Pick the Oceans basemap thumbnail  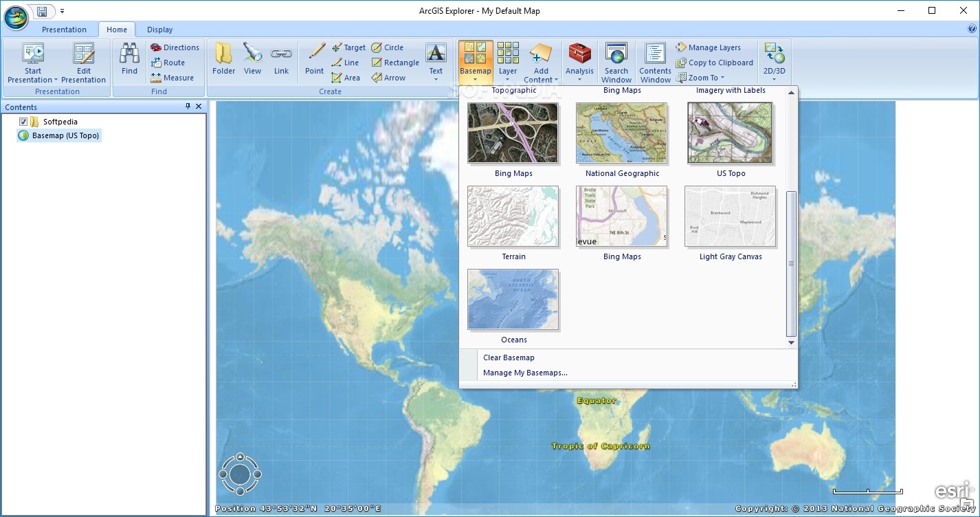[x=513, y=300]
